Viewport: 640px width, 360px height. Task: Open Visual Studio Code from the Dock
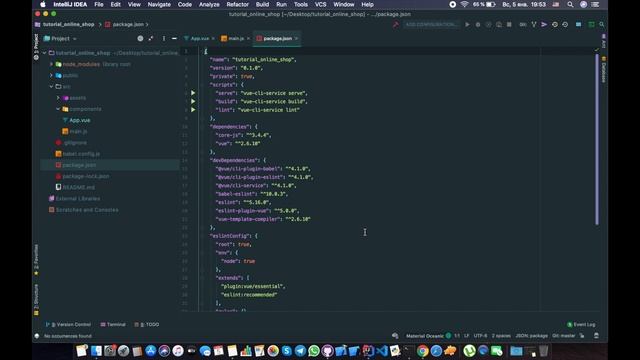point(382,351)
